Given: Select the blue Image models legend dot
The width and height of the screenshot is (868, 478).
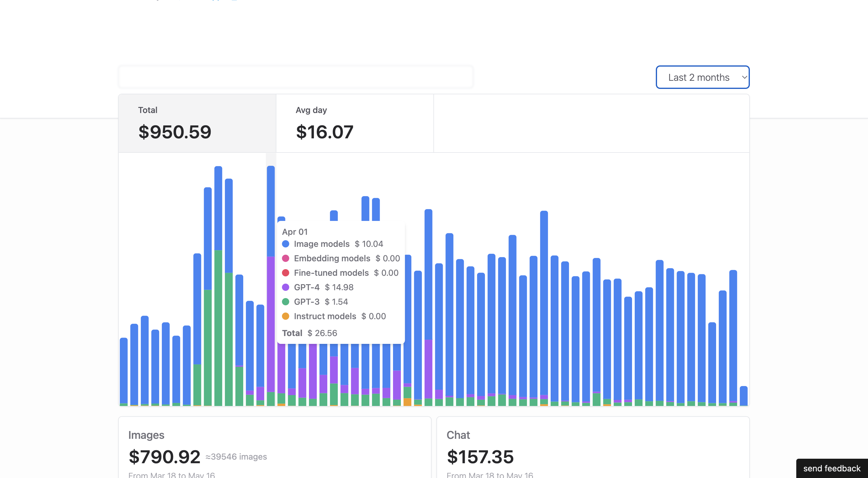Looking at the screenshot, I should [x=286, y=244].
